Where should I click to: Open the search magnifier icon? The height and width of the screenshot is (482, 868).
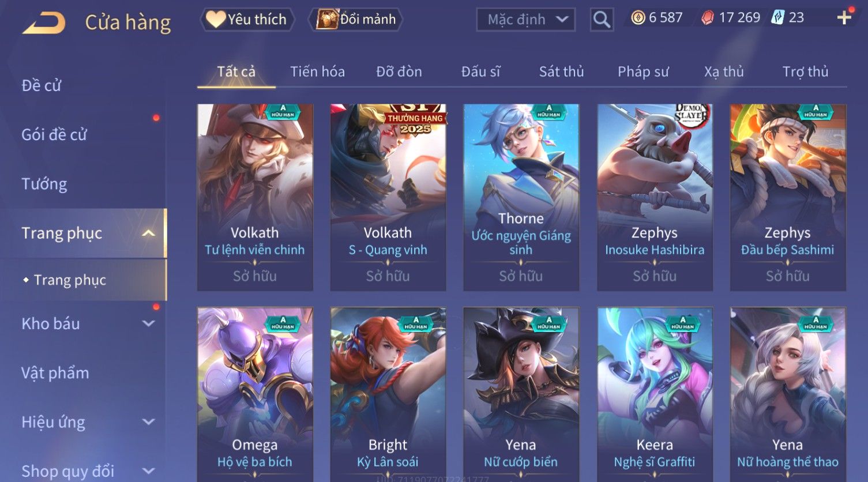[x=602, y=20]
